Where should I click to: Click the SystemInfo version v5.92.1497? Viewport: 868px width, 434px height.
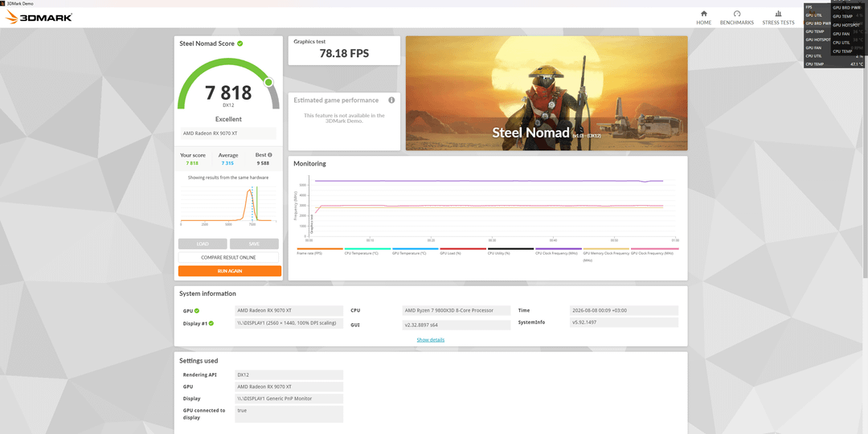click(624, 322)
